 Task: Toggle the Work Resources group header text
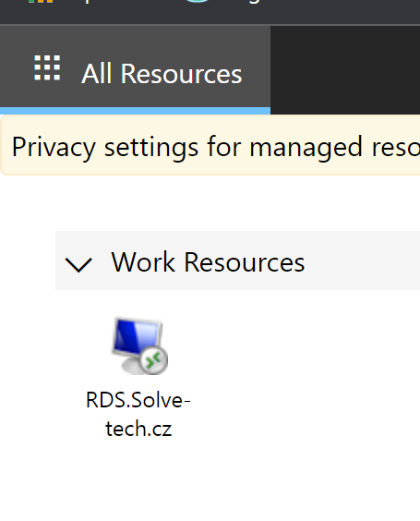tap(208, 262)
